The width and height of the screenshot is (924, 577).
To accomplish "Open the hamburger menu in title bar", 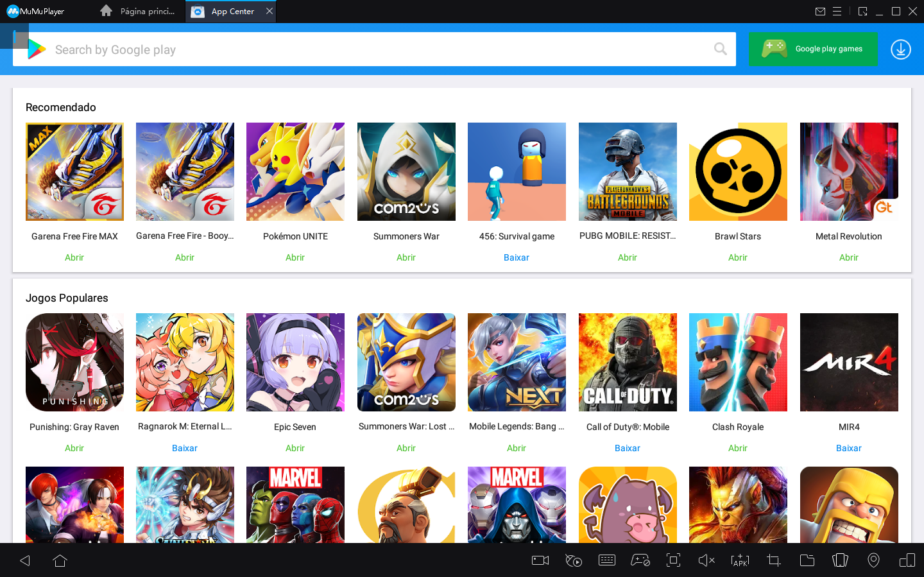I will 837,12.
